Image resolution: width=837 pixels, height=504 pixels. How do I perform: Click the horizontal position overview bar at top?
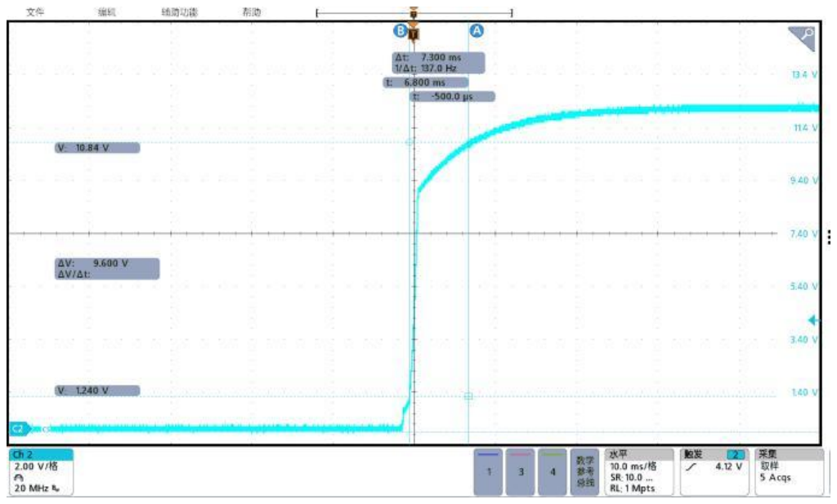pyautogui.click(x=414, y=12)
